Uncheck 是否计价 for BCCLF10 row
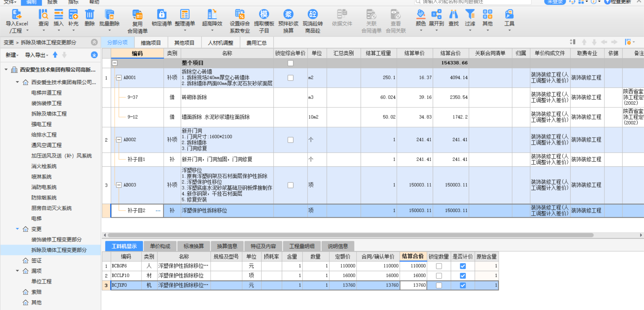This screenshot has height=310, width=644. (463, 276)
